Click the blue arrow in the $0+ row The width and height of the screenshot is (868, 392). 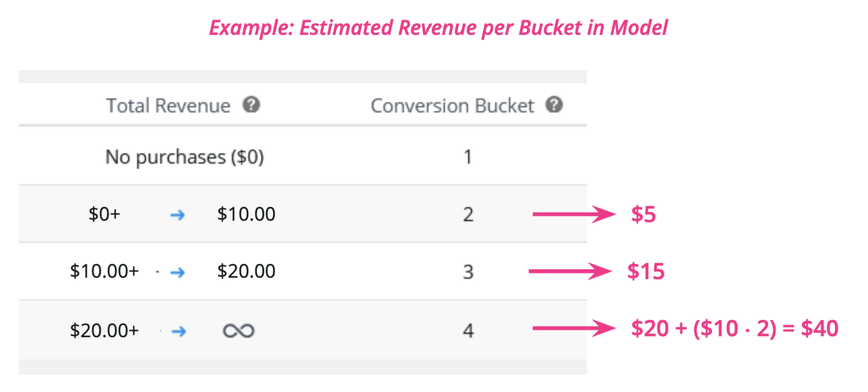click(178, 215)
